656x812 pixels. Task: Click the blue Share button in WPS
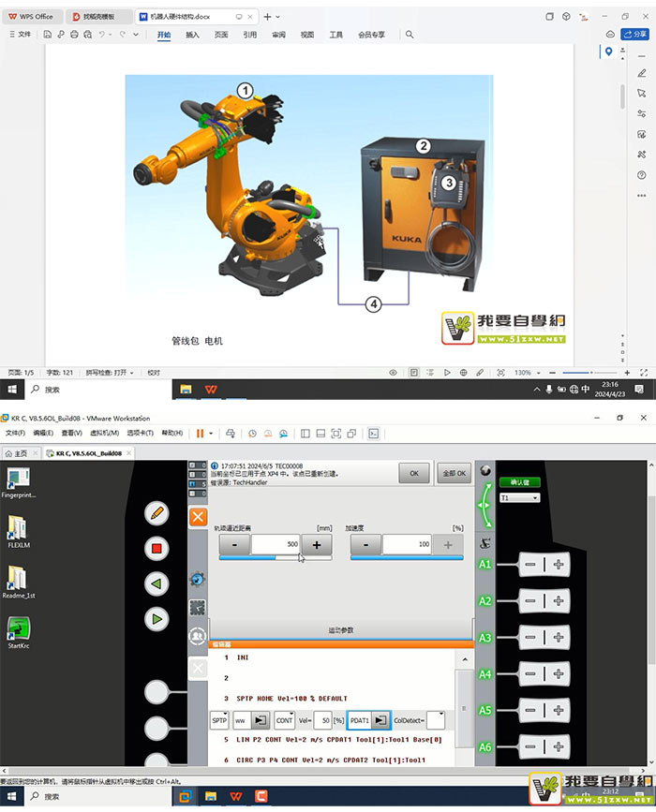pyautogui.click(x=634, y=34)
